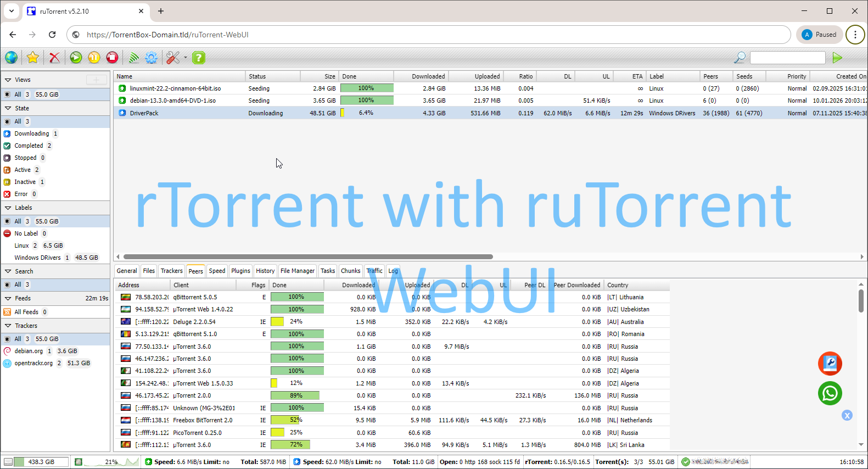Switch to the Chunks tab
868x469 pixels.
point(350,271)
